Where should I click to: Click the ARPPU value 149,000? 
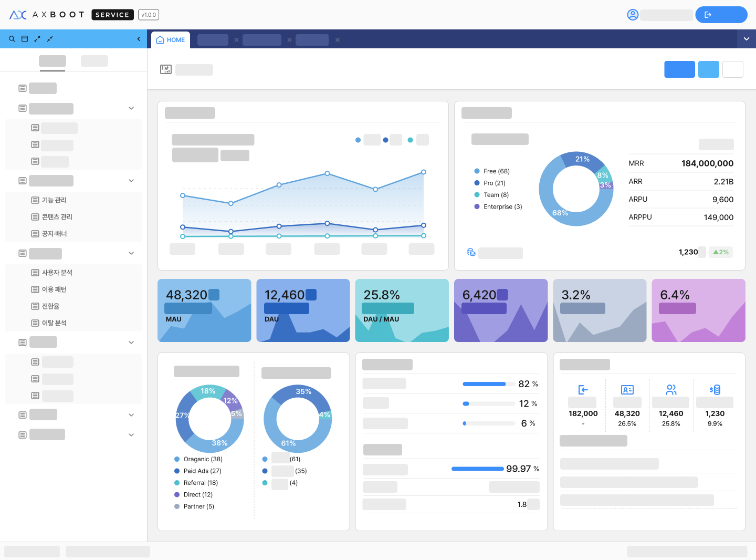(x=719, y=217)
